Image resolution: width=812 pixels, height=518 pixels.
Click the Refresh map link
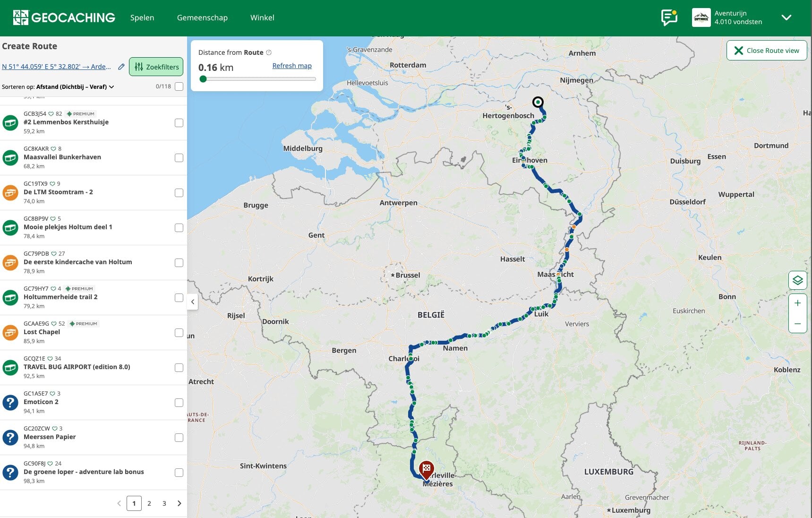coord(292,66)
